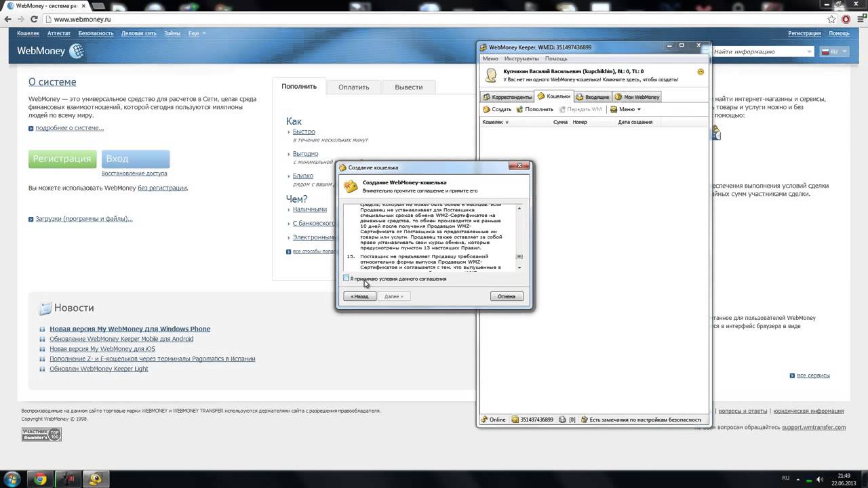
Task: Click the Новости section icon
Action: 45,308
